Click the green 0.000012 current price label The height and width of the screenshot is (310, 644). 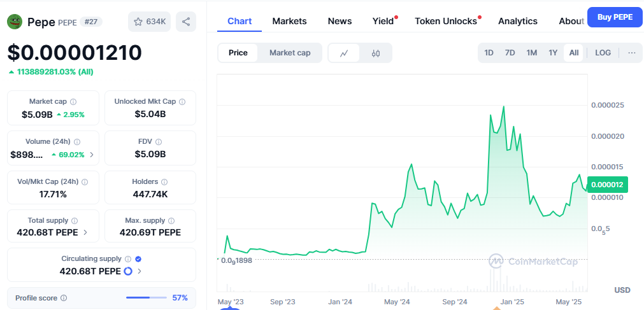pos(608,185)
